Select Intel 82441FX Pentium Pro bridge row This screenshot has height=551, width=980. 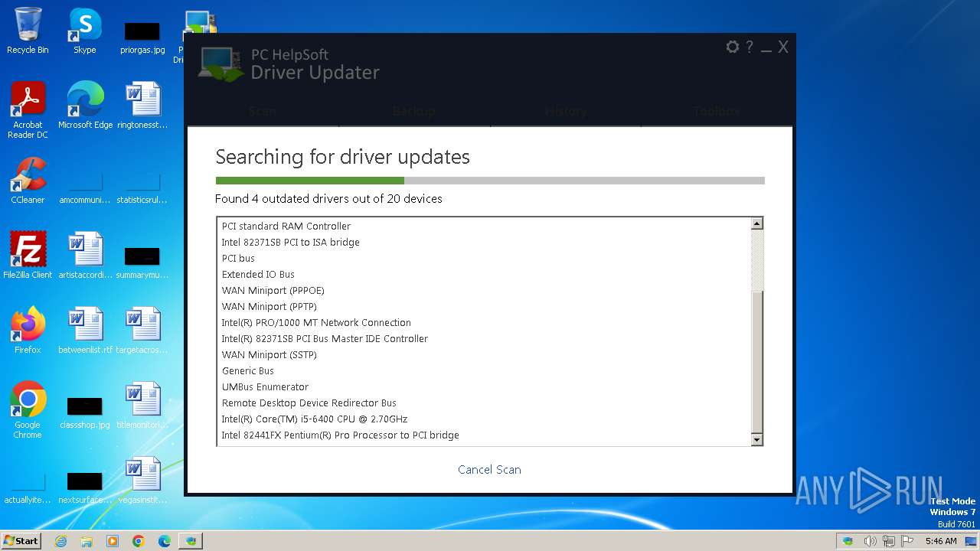(484, 435)
